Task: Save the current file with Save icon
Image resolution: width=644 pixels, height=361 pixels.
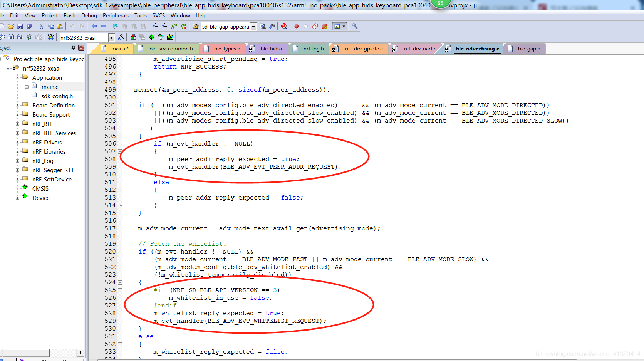Action: tap(20, 26)
